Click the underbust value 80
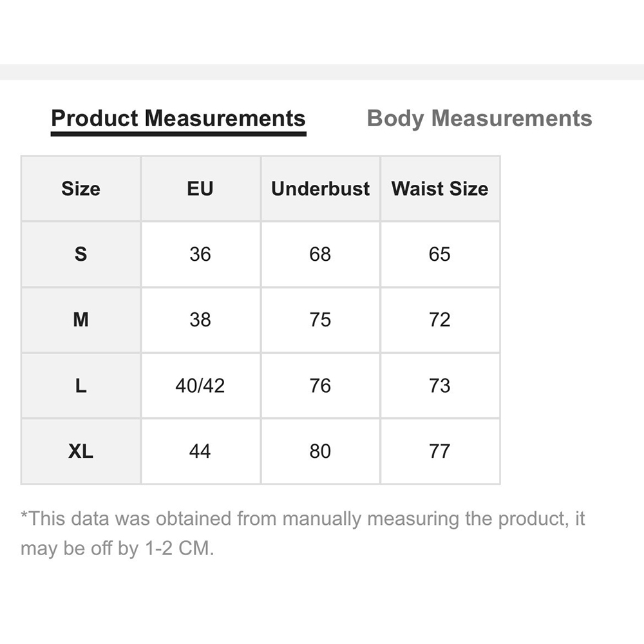Screen dimensions: 644x644 320,451
